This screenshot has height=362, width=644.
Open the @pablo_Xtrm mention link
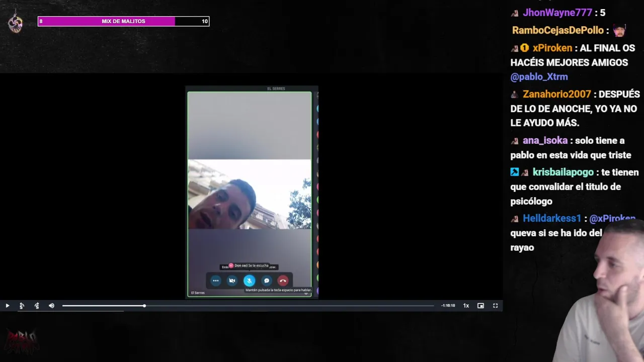point(539,77)
